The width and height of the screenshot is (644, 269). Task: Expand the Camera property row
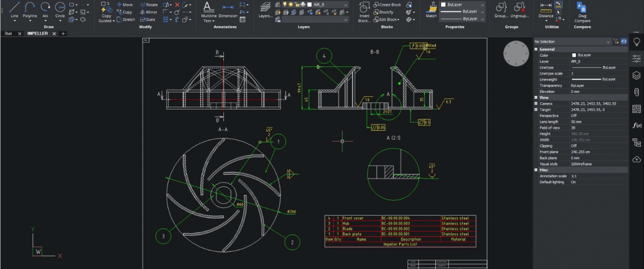[x=536, y=103]
